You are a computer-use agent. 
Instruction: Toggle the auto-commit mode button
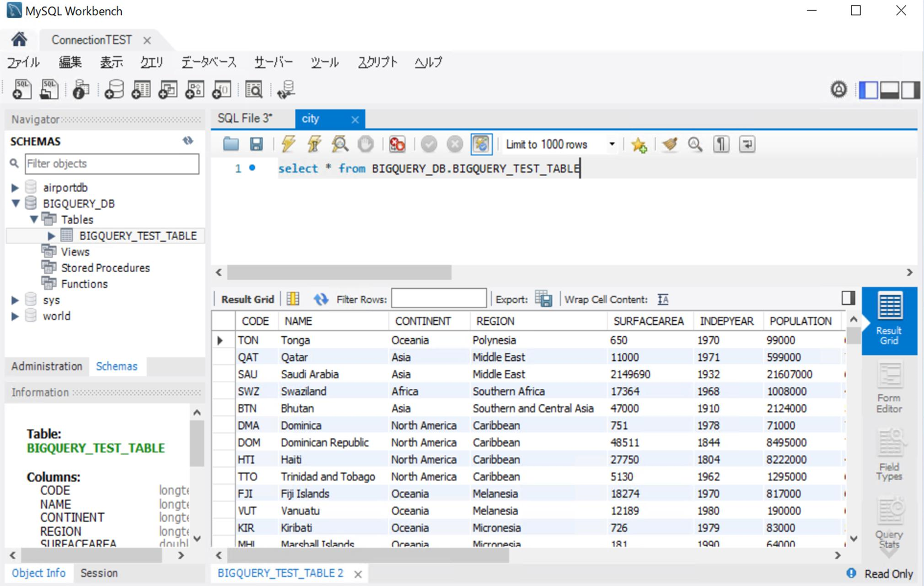click(481, 145)
